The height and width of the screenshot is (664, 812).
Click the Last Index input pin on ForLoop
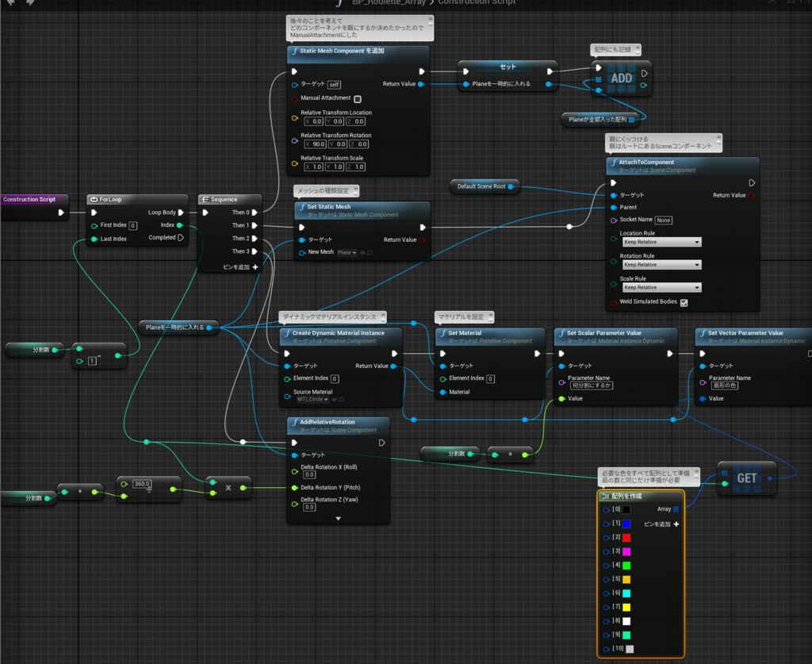(94, 240)
